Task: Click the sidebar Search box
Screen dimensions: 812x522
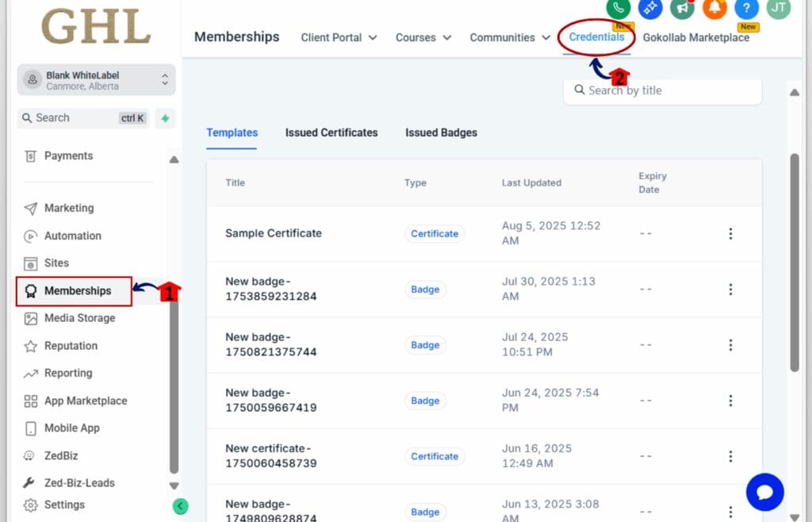Action: [82, 118]
